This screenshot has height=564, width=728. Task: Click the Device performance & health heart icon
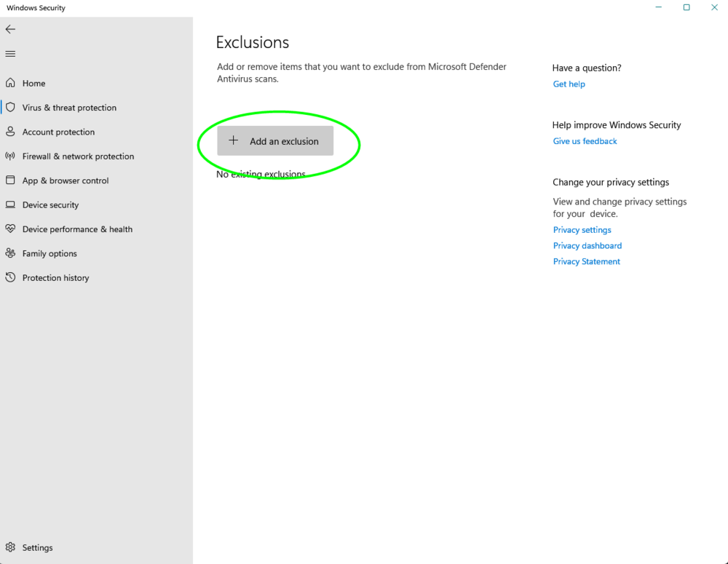click(10, 229)
